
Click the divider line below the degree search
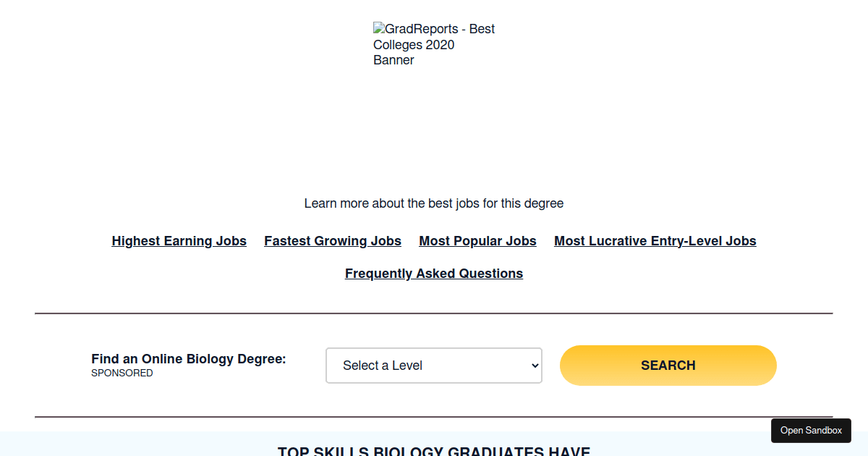pyautogui.click(x=434, y=417)
